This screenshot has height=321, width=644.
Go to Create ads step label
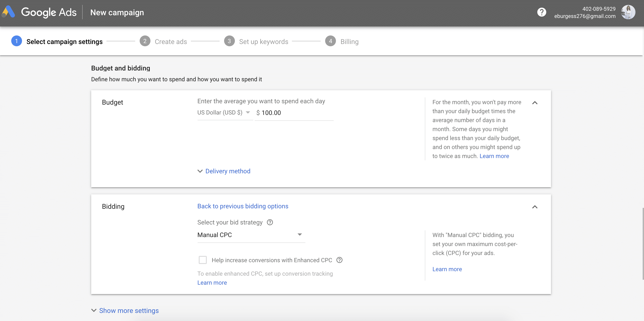pyautogui.click(x=171, y=42)
